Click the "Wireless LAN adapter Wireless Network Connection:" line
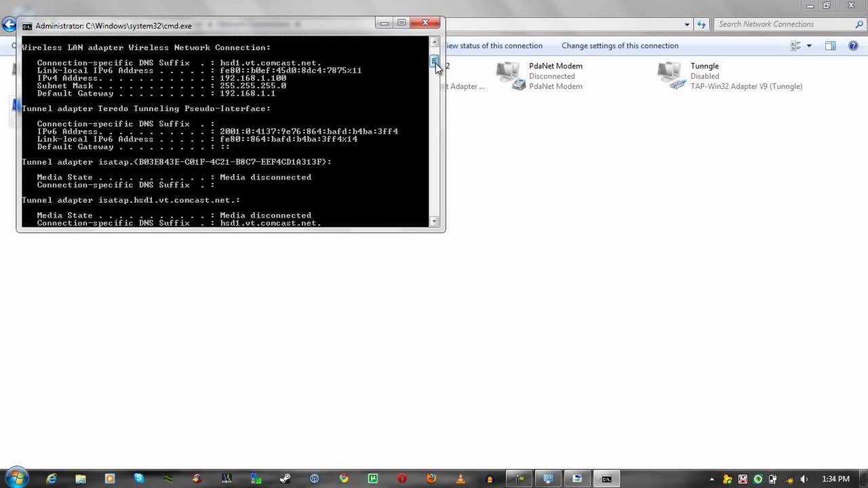This screenshot has height=488, width=868. point(146,47)
